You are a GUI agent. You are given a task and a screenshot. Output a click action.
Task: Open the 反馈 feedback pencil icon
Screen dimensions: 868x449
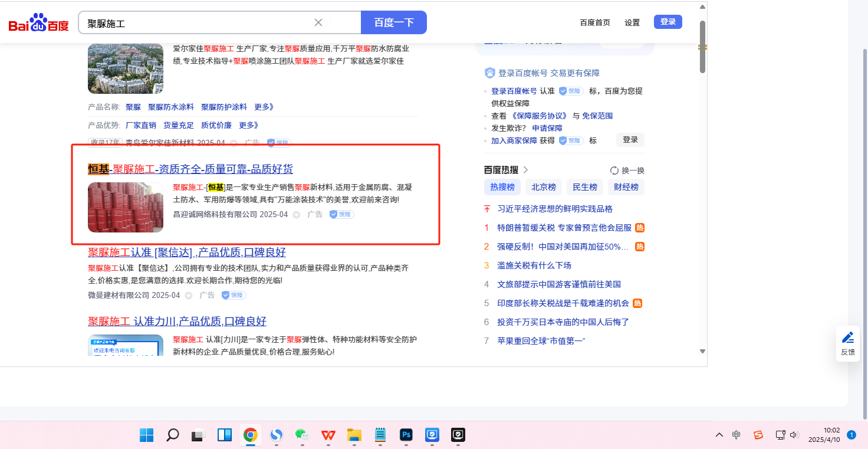click(x=847, y=338)
